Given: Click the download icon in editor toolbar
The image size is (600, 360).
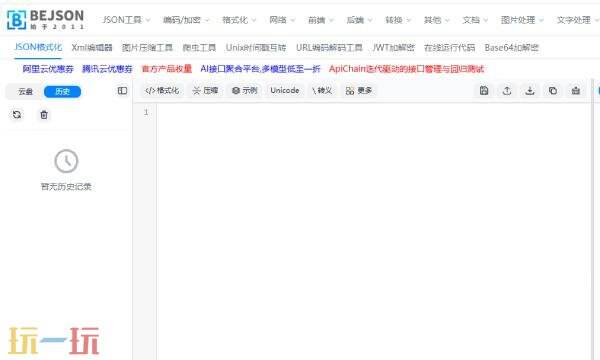Looking at the screenshot, I should coord(530,90).
